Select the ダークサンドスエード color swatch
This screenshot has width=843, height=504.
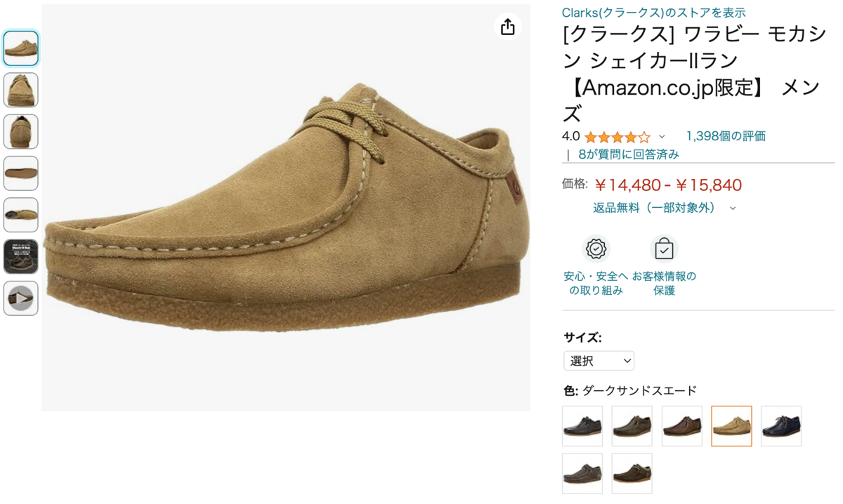[x=731, y=426]
